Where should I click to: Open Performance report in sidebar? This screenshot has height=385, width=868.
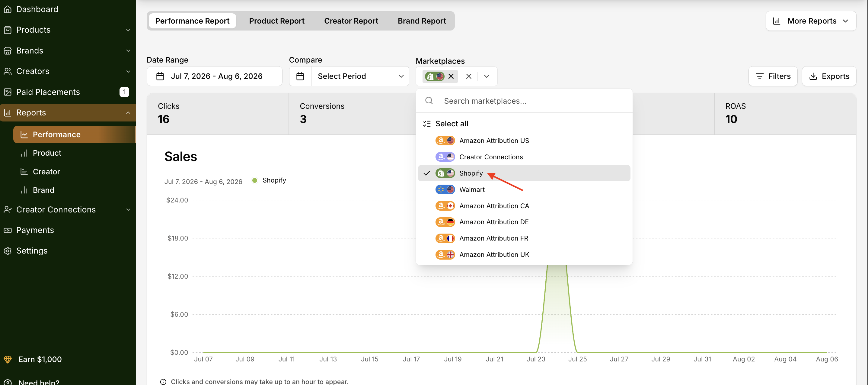[x=74, y=135]
